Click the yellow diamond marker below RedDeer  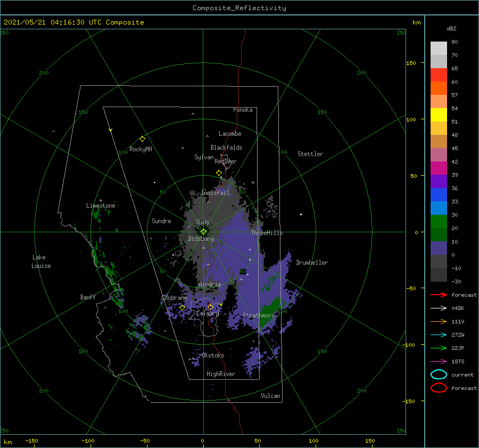click(x=219, y=173)
